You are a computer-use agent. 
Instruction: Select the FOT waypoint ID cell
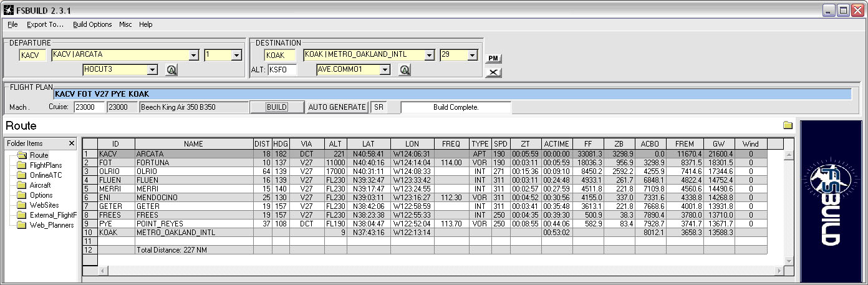116,162
